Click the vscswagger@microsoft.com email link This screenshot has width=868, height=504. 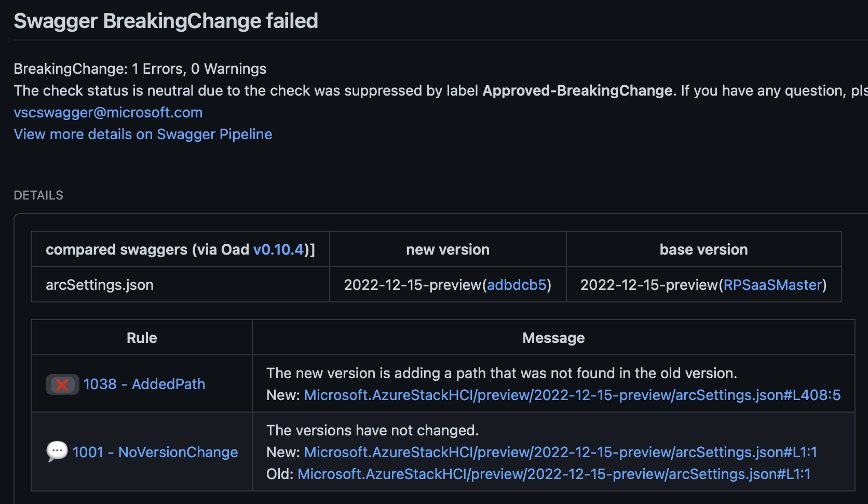pyautogui.click(x=108, y=112)
